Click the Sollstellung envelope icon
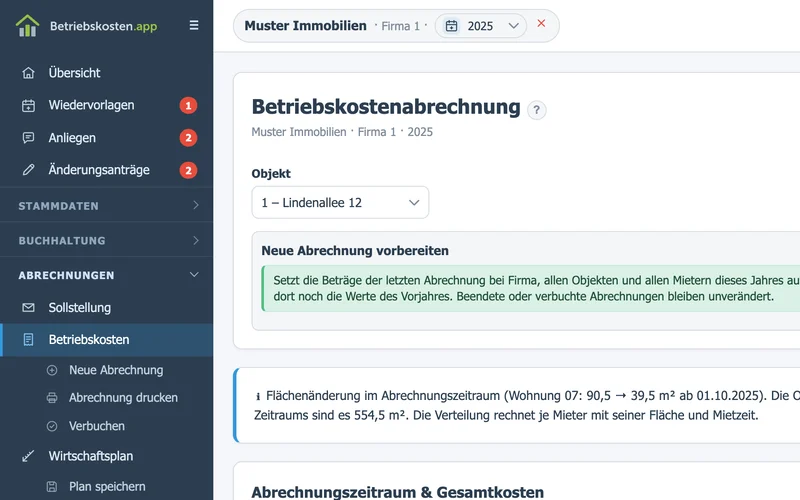 (29, 308)
